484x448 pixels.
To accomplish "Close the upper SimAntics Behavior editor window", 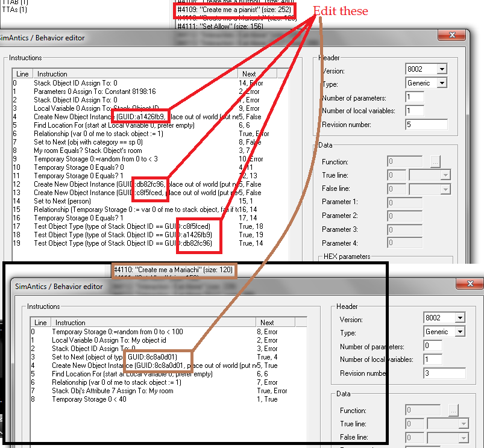I will pyautogui.click(x=451, y=35).
